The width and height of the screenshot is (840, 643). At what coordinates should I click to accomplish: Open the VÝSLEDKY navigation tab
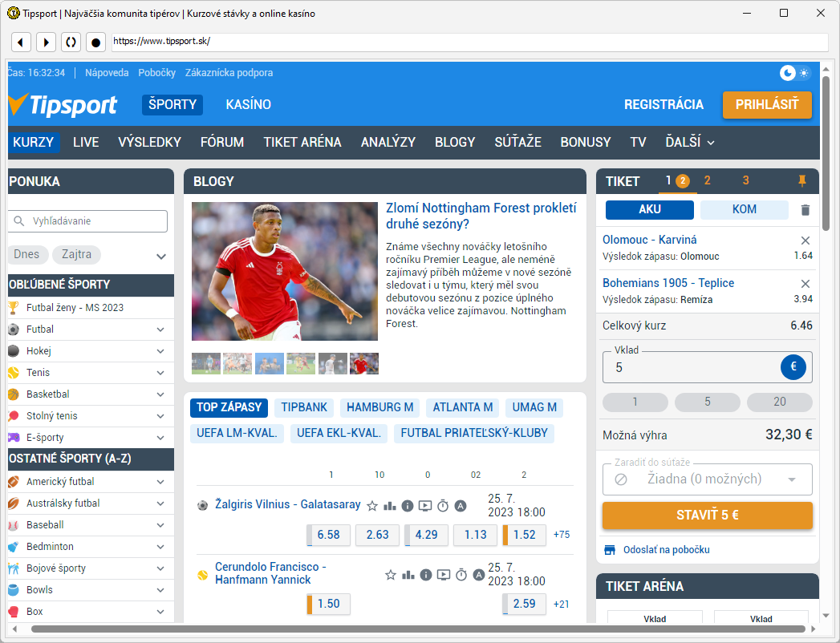point(149,143)
